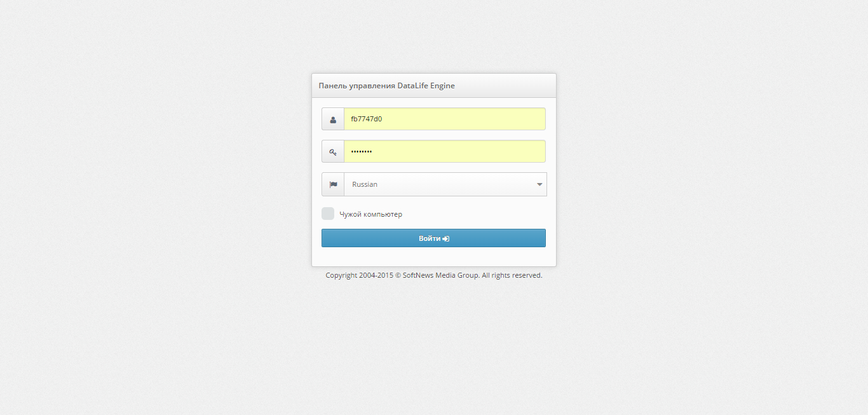Toggle via the Чужой компьютер label text
The height and width of the screenshot is (415, 868).
pyautogui.click(x=370, y=214)
